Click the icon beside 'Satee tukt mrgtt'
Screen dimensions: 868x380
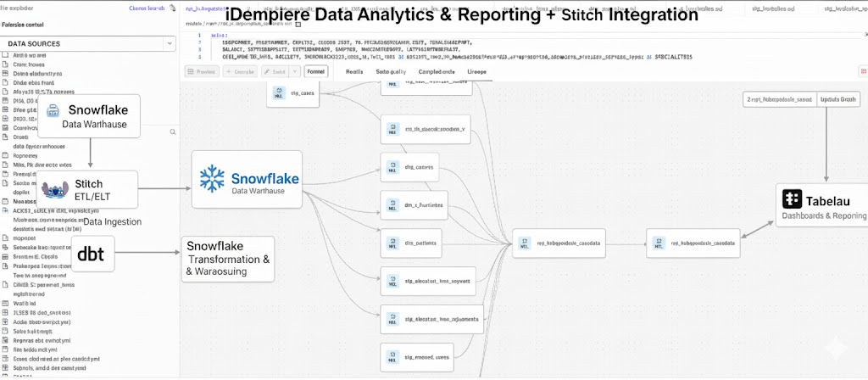coord(6,331)
